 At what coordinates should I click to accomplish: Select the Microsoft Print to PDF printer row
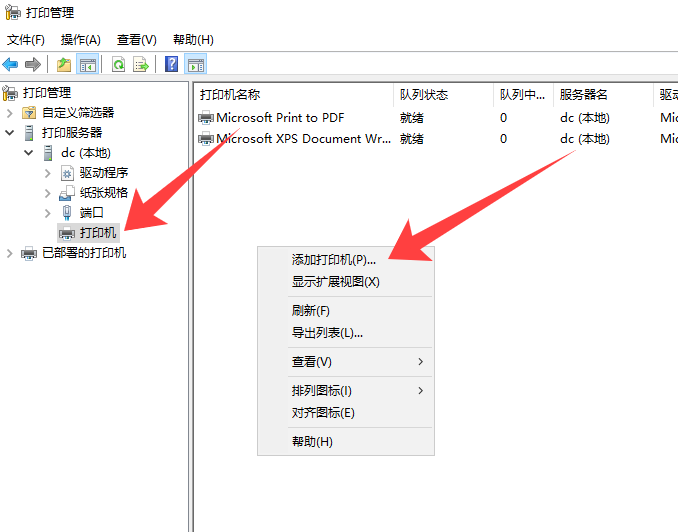pos(280,118)
